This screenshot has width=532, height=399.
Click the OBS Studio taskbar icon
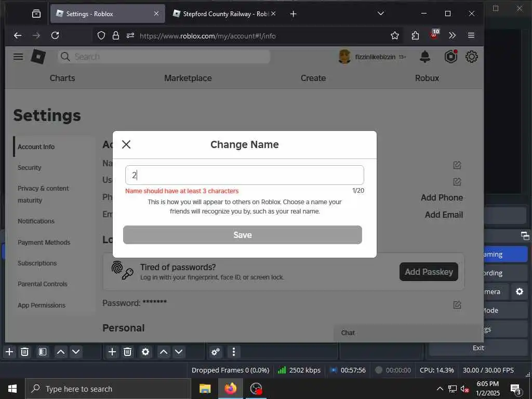[256, 389]
